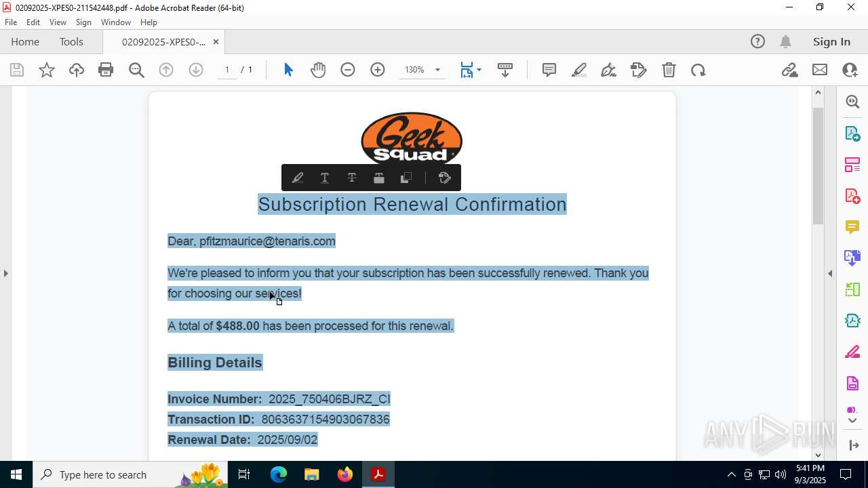Screen dimensions: 868x488
Task: Edit text option in floating toolbar
Action: click(x=445, y=178)
